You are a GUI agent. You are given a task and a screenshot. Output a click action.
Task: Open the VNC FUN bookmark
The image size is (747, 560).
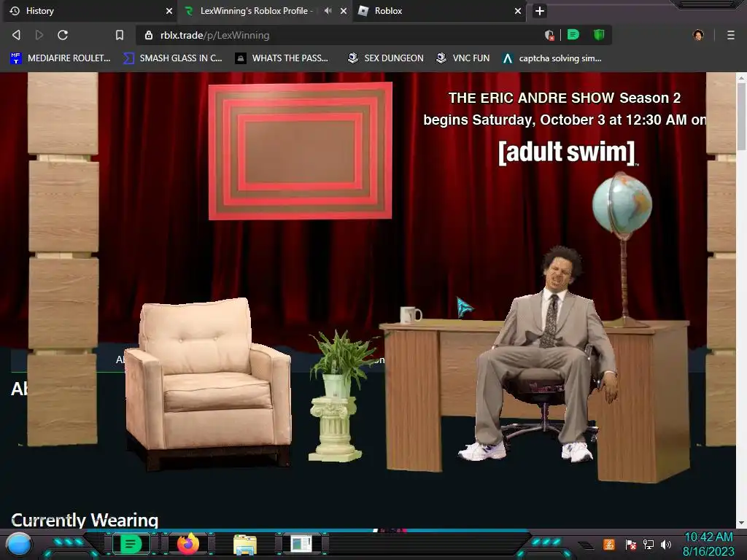click(463, 58)
